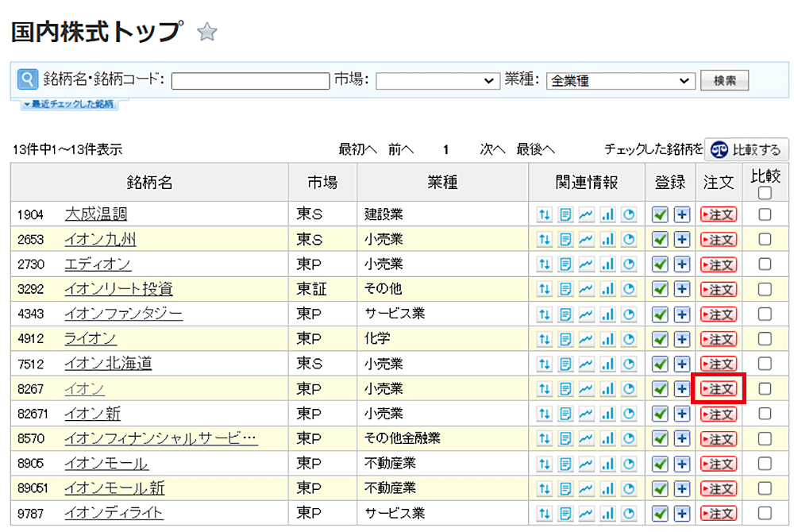Open the document icon for イオン新 82671
Screen dimensions: 794x532
(x=565, y=414)
